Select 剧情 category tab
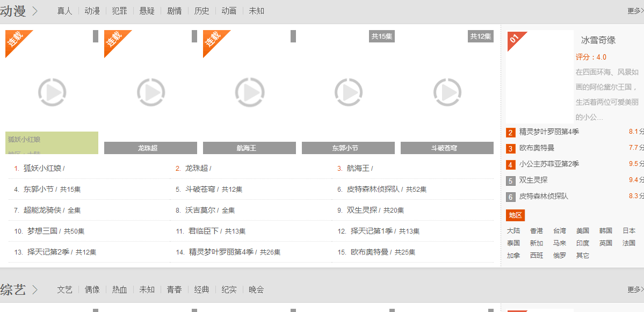 [x=174, y=11]
